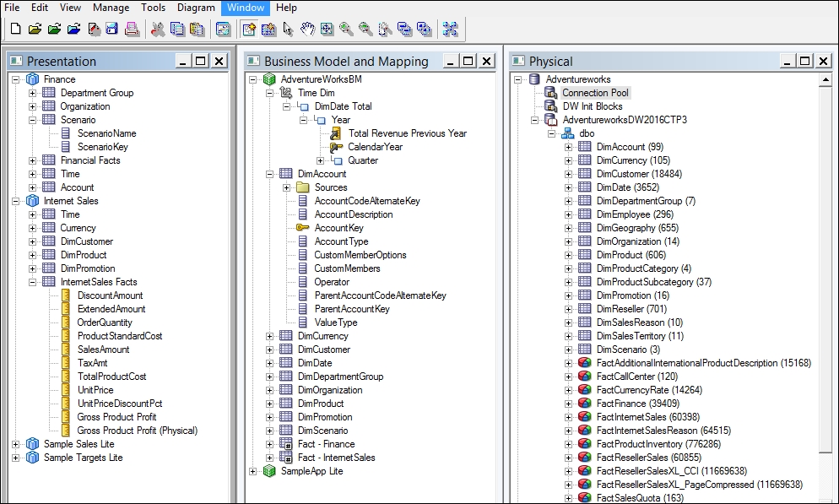Collapse the DimAccount logical table
The width and height of the screenshot is (839, 504).
point(270,174)
